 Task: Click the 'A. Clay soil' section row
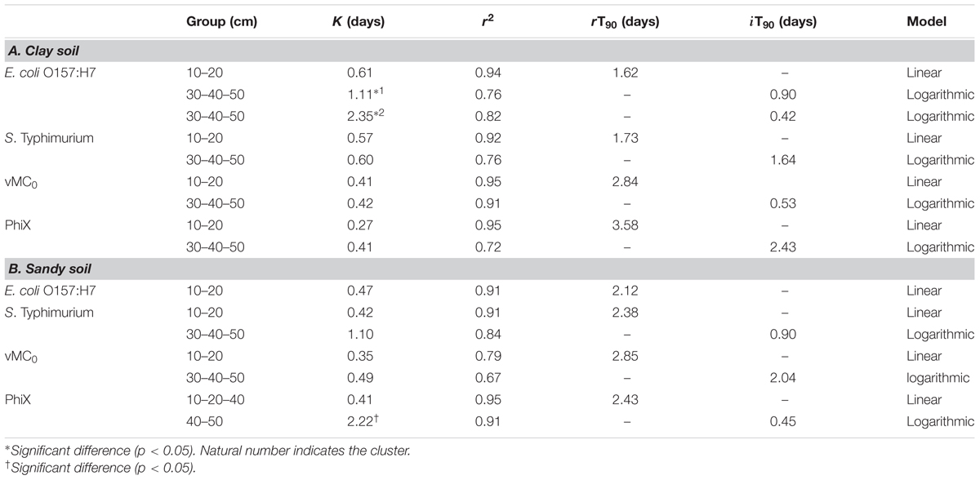click(490, 51)
